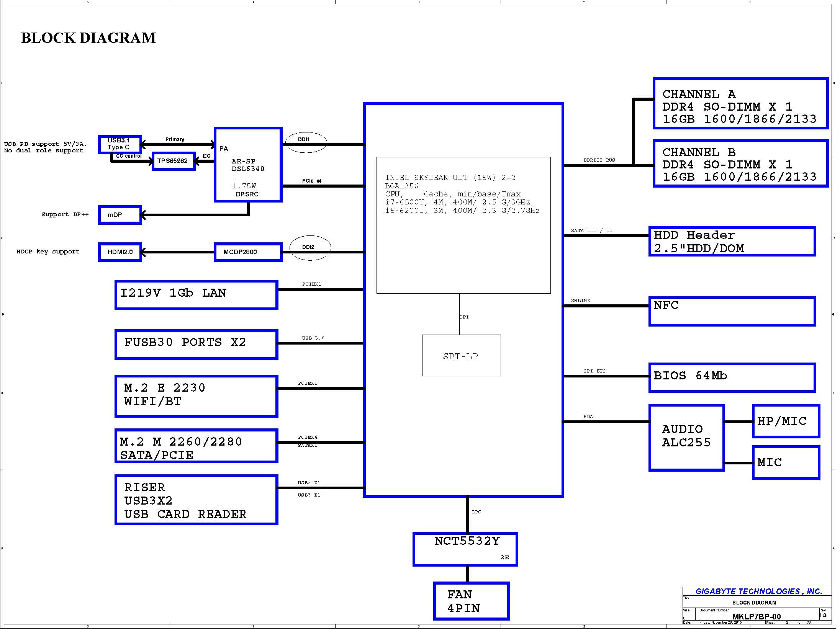This screenshot has height=629, width=840.
Task: Click the I219V 1Gb LAN block
Action: (196, 295)
